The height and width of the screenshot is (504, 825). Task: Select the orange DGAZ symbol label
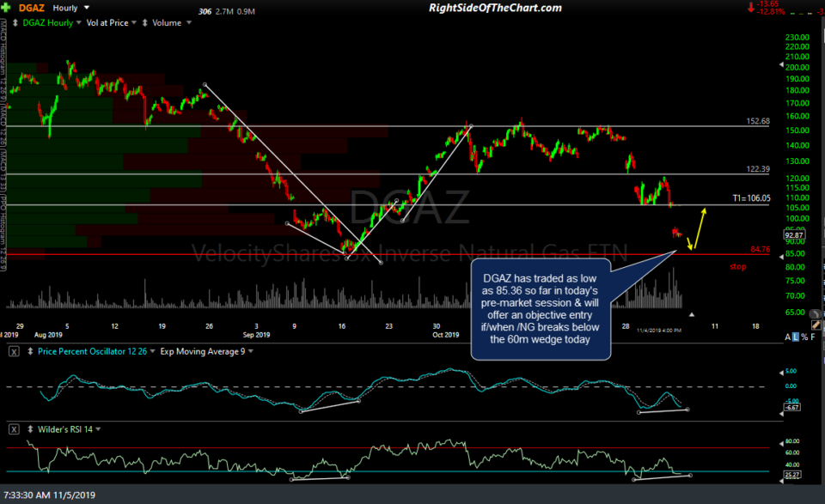tap(30, 7)
